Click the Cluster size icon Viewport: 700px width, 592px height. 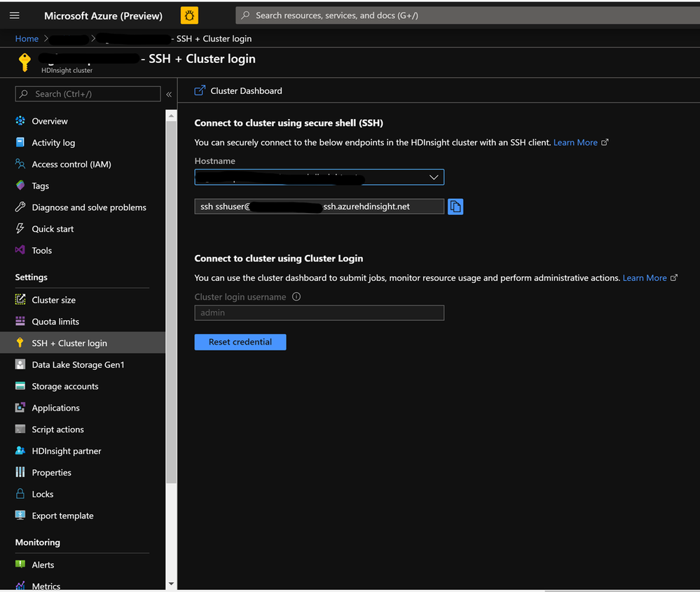coord(20,300)
